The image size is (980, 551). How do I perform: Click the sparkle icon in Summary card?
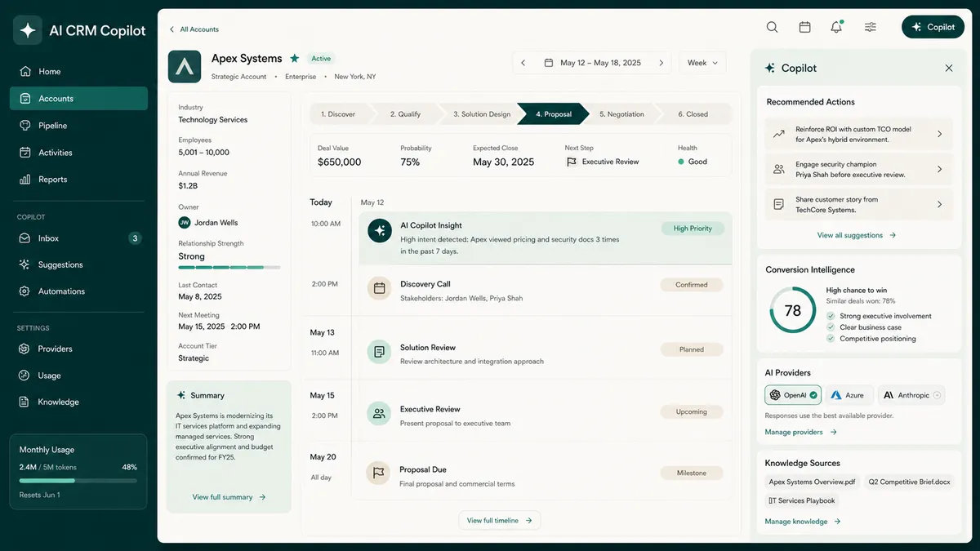click(x=181, y=395)
